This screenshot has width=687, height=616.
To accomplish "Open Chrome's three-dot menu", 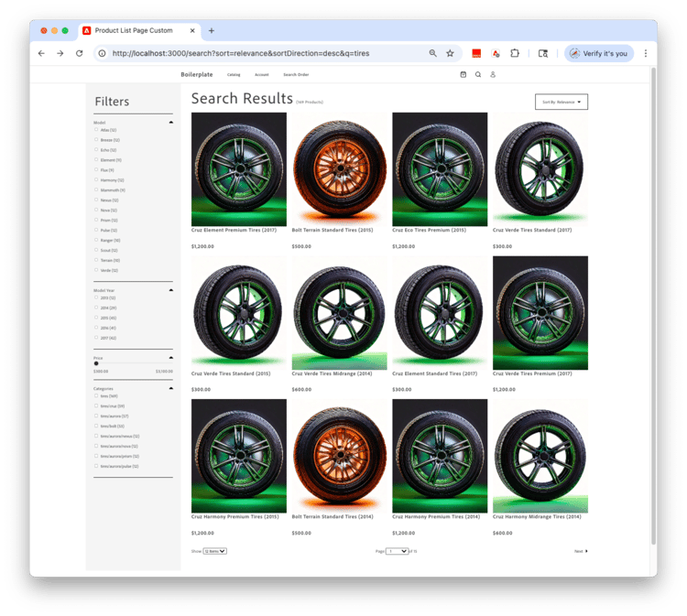I will click(x=646, y=53).
